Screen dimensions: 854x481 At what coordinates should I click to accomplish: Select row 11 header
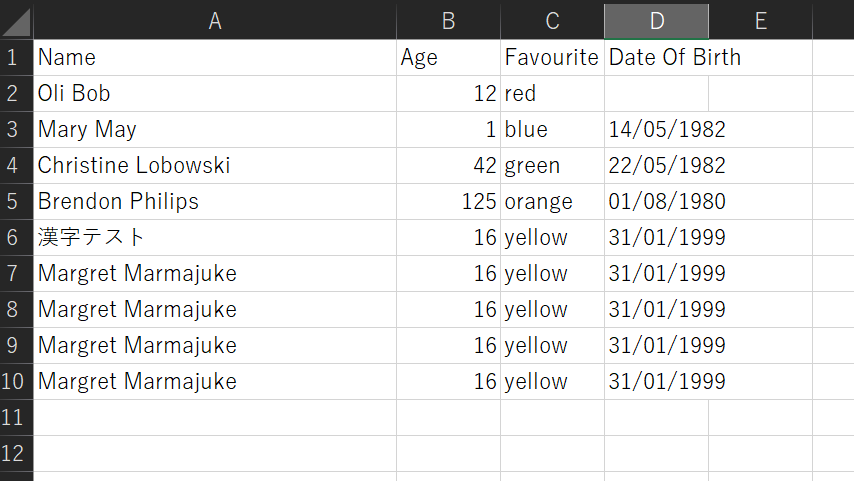tap(14, 417)
